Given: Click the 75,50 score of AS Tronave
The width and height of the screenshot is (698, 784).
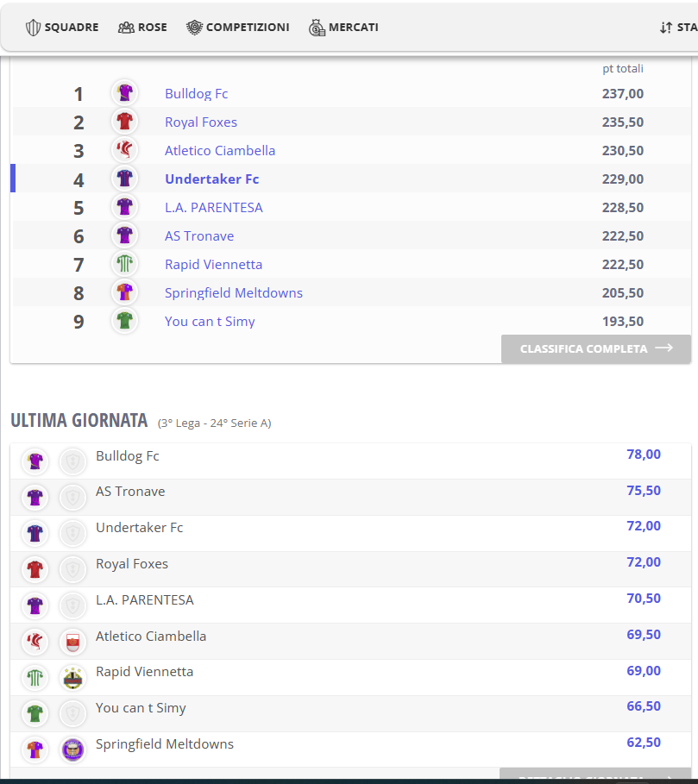Looking at the screenshot, I should click(644, 491).
